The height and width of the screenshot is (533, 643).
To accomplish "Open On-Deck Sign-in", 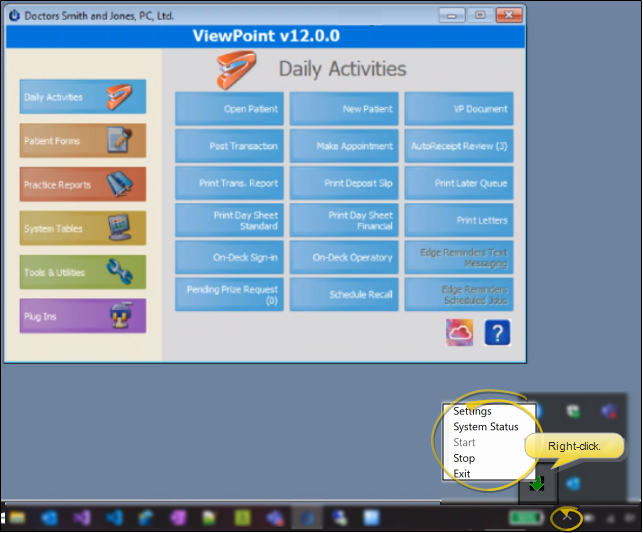I will tap(229, 257).
